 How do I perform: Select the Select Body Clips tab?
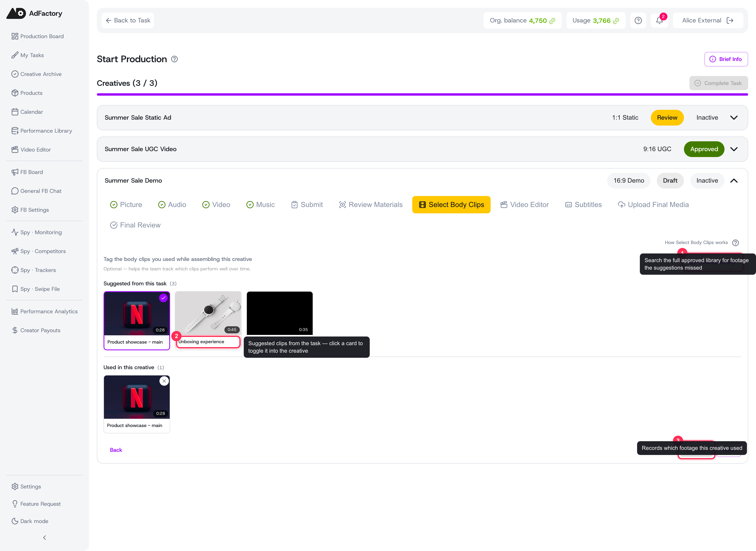coord(451,204)
